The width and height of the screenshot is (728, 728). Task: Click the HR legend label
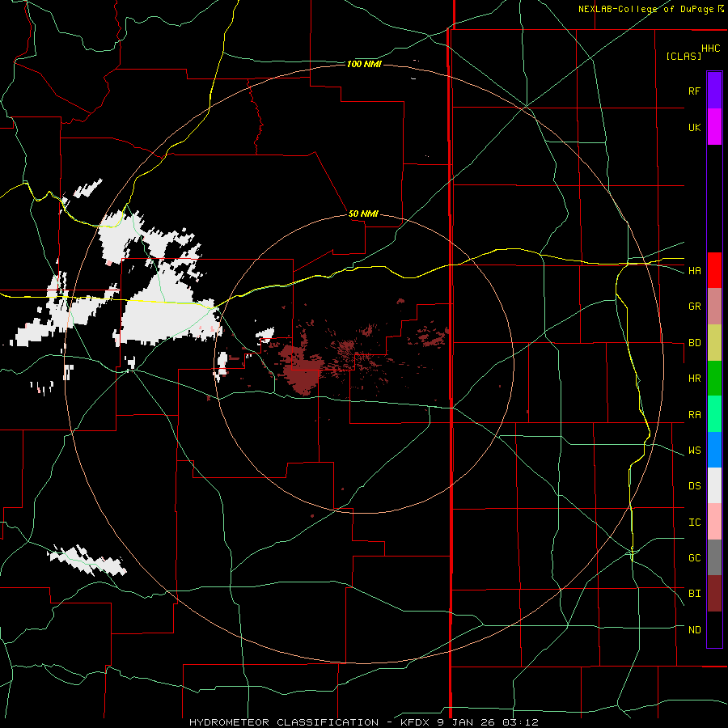(x=694, y=379)
